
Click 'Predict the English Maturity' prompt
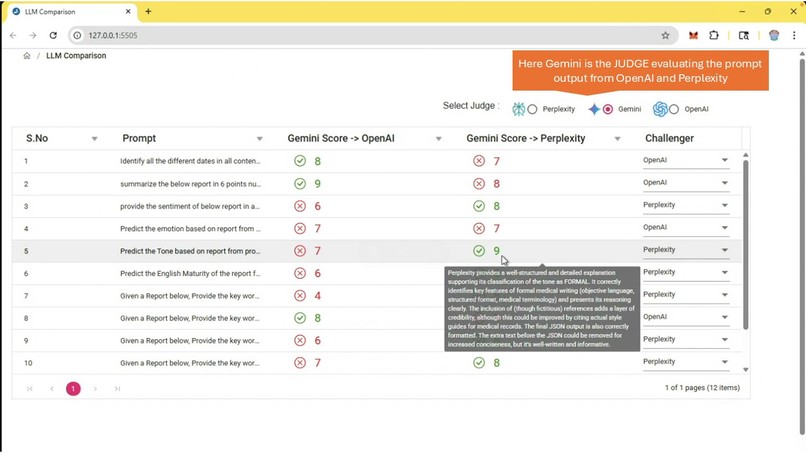(x=190, y=274)
